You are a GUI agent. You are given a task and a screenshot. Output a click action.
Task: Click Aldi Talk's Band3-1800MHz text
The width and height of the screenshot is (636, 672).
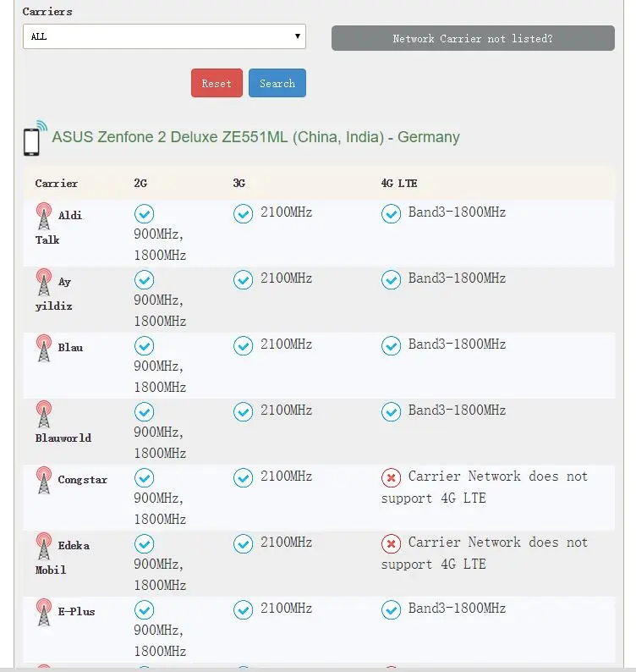(457, 212)
